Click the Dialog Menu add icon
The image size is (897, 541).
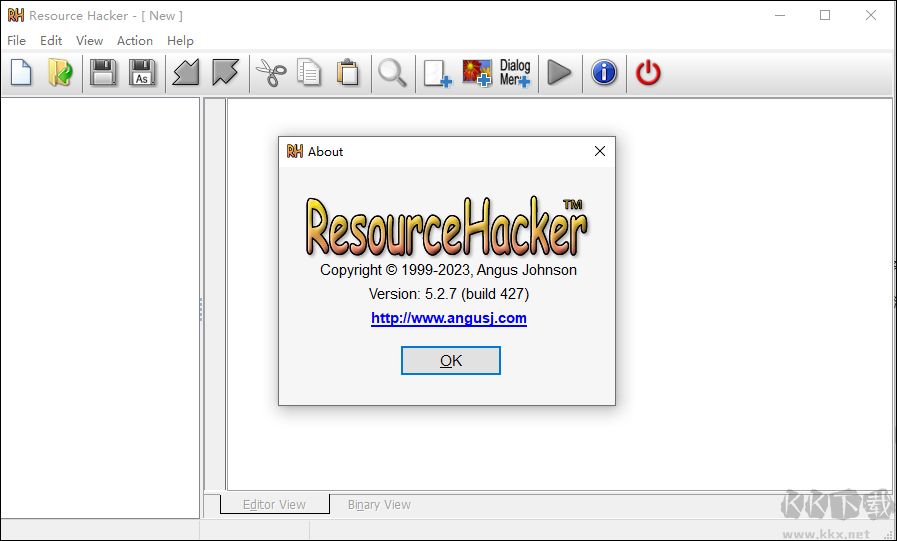(x=515, y=73)
